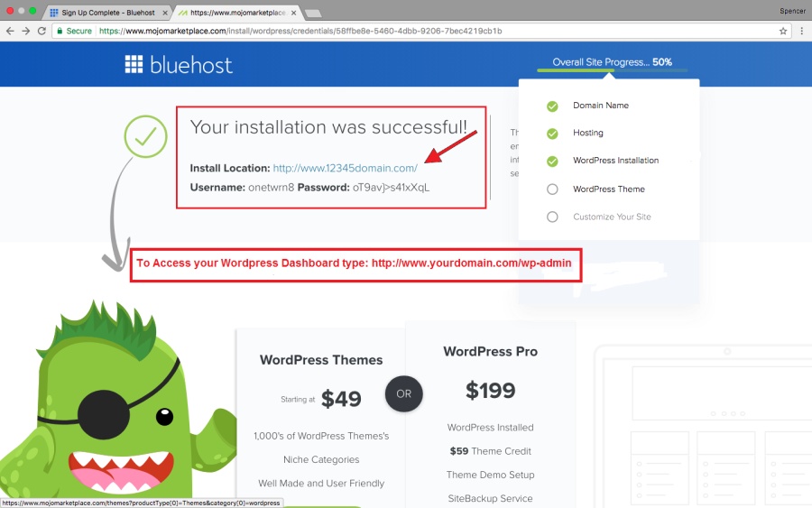Click the Theme Demo Setup feature line

(x=491, y=475)
